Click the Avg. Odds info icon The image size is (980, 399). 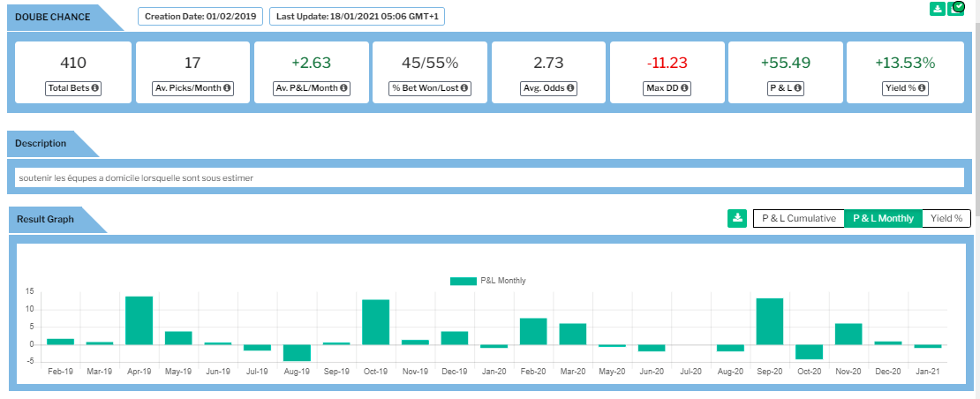(570, 88)
